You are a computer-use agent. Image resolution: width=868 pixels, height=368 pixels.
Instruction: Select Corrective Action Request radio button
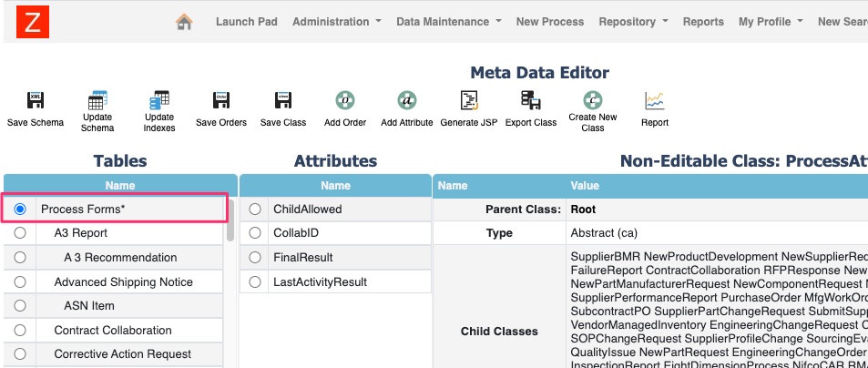pyautogui.click(x=20, y=354)
